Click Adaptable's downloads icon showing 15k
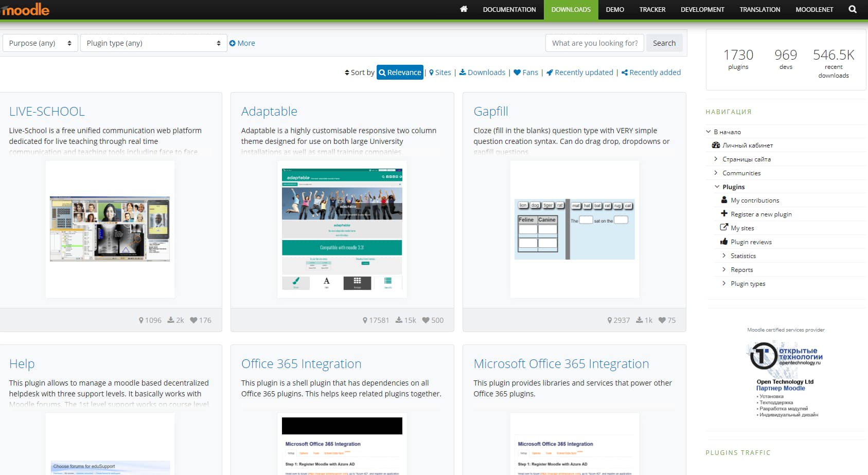The width and height of the screenshot is (868, 475). pos(399,320)
